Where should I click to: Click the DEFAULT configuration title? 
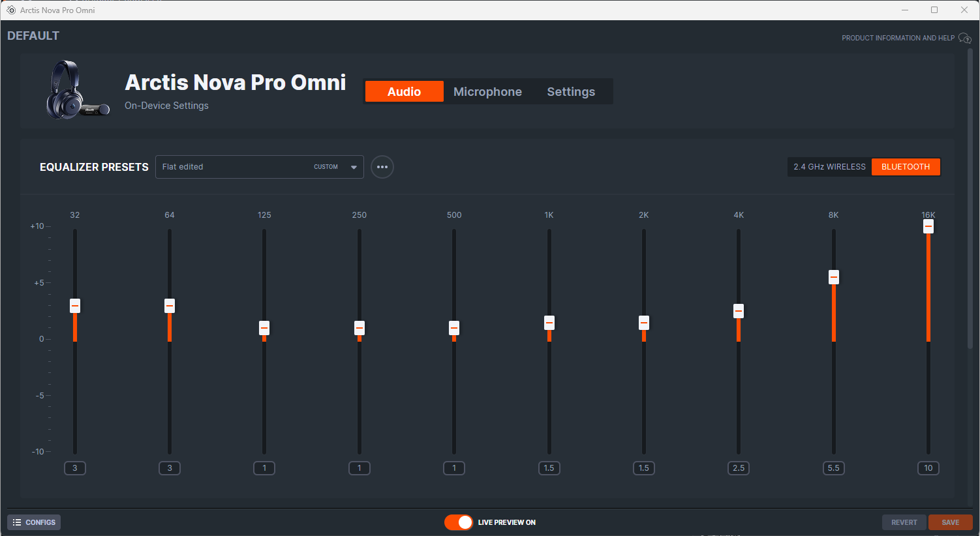[x=33, y=36]
